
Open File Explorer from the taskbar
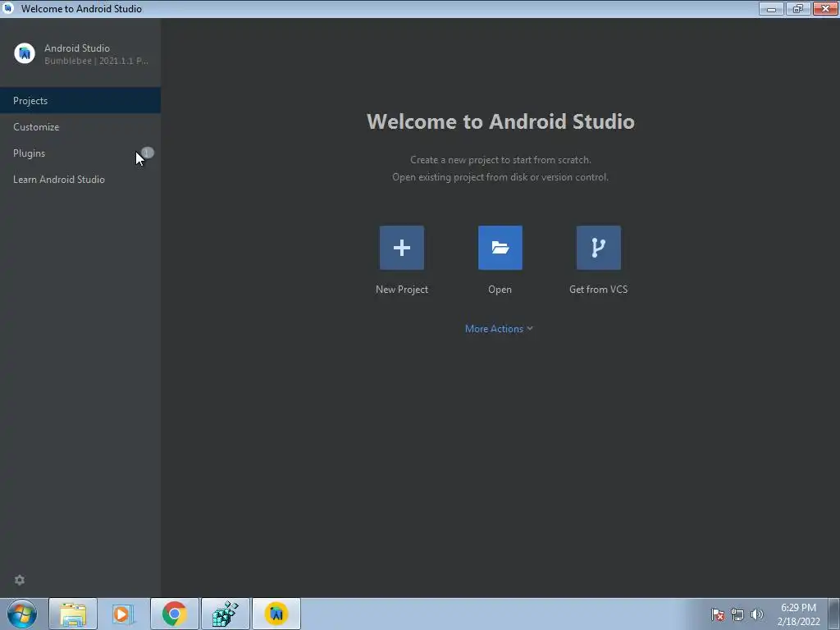tap(73, 614)
